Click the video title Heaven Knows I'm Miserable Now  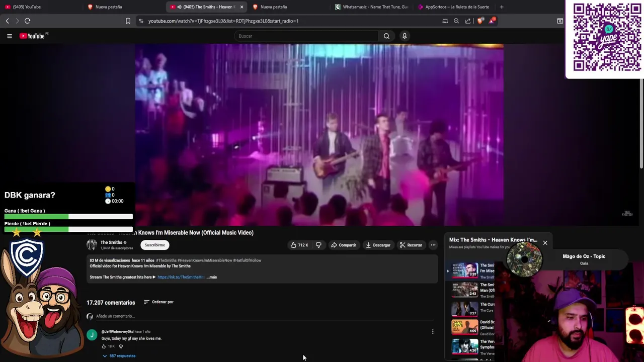[170, 233]
